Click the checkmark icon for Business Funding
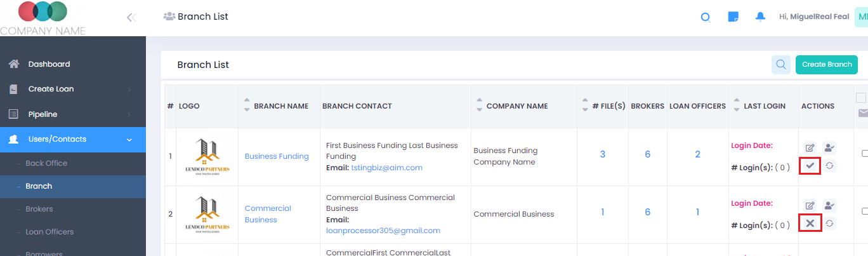The image size is (868, 256). [x=810, y=165]
